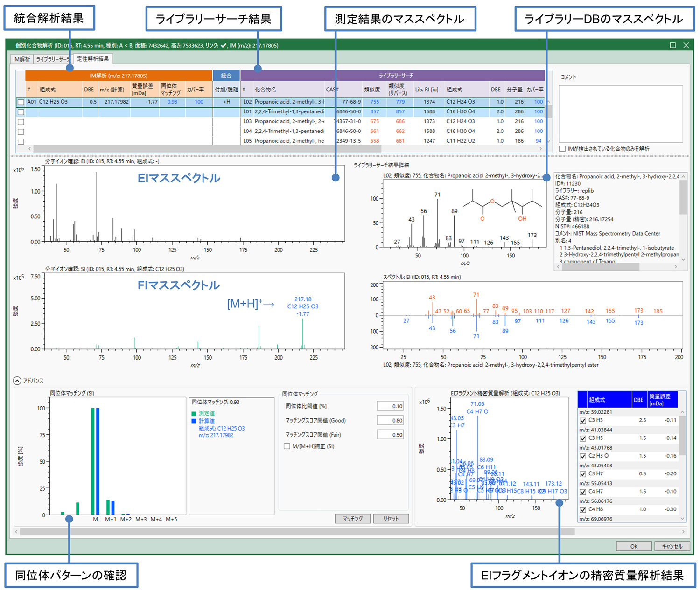Click the green 測定値 legend marker
This screenshot has width=700, height=591.
click(194, 414)
